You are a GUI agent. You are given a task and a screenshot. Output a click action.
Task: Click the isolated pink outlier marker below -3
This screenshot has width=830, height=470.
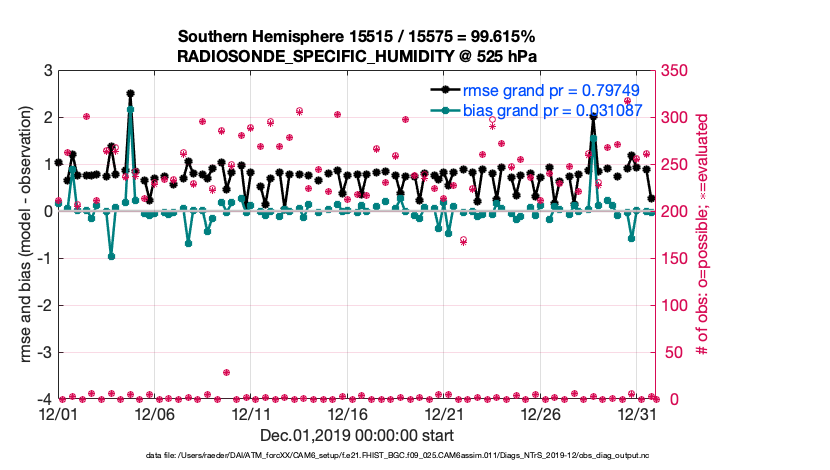click(x=227, y=373)
